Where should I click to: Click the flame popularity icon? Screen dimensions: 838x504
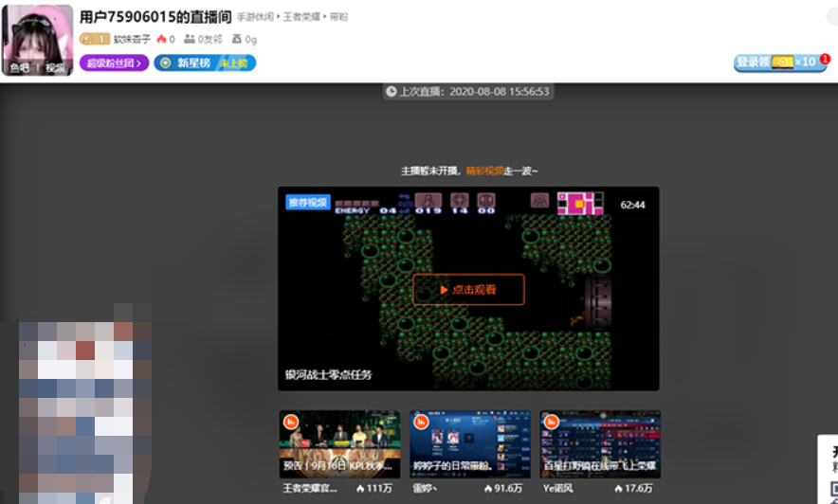pos(161,39)
